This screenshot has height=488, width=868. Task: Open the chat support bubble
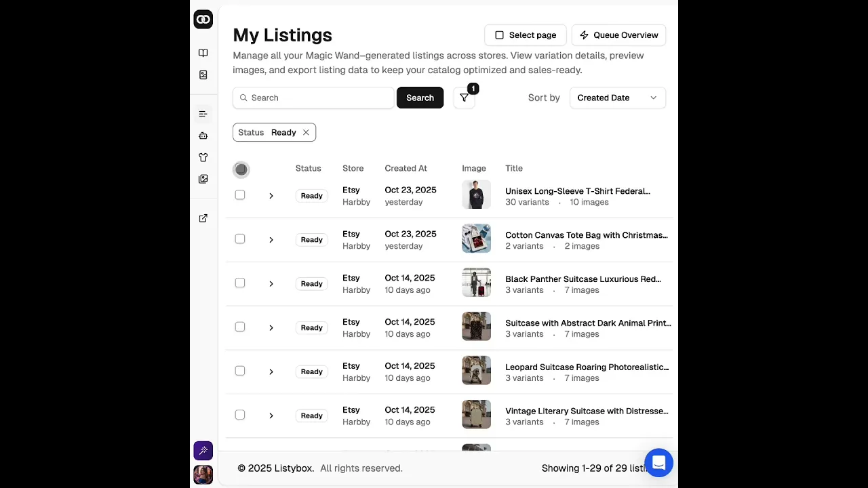pos(658,463)
